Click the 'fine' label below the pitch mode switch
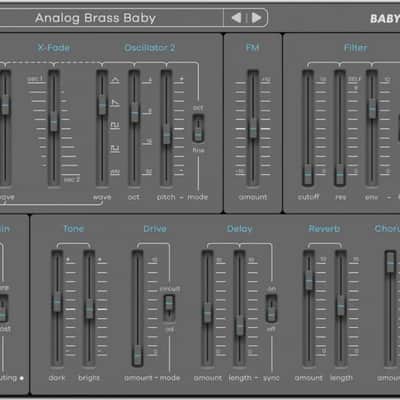 pyautogui.click(x=198, y=150)
